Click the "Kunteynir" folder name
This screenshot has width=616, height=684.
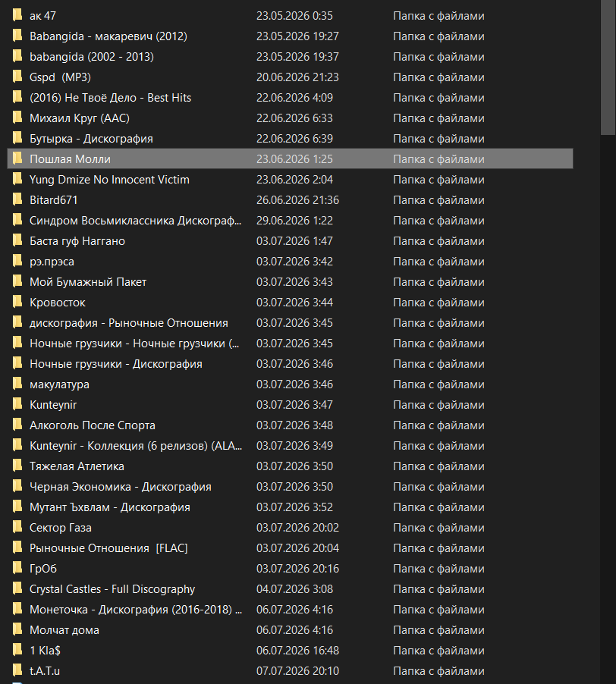(x=53, y=405)
